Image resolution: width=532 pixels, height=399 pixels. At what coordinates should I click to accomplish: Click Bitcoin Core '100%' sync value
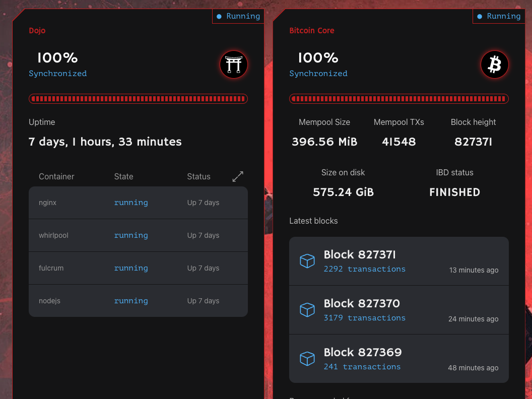pos(318,57)
